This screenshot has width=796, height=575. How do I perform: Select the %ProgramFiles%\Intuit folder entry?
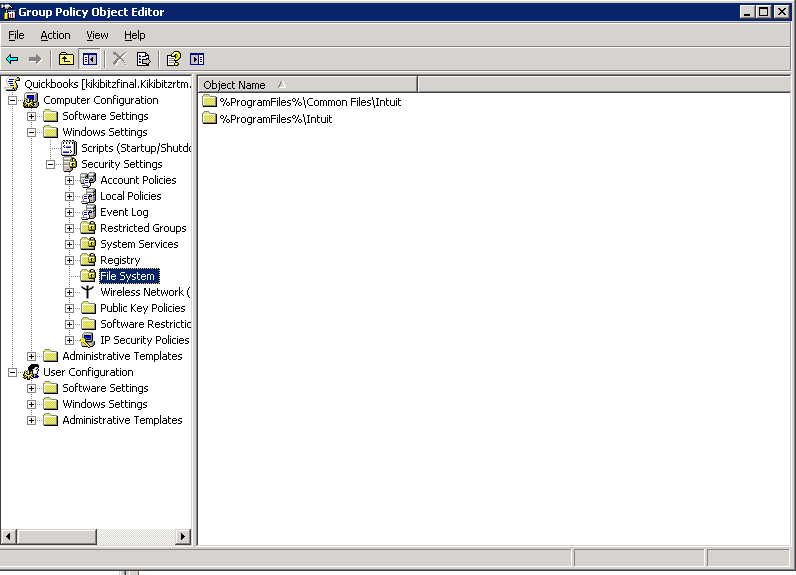(275, 119)
